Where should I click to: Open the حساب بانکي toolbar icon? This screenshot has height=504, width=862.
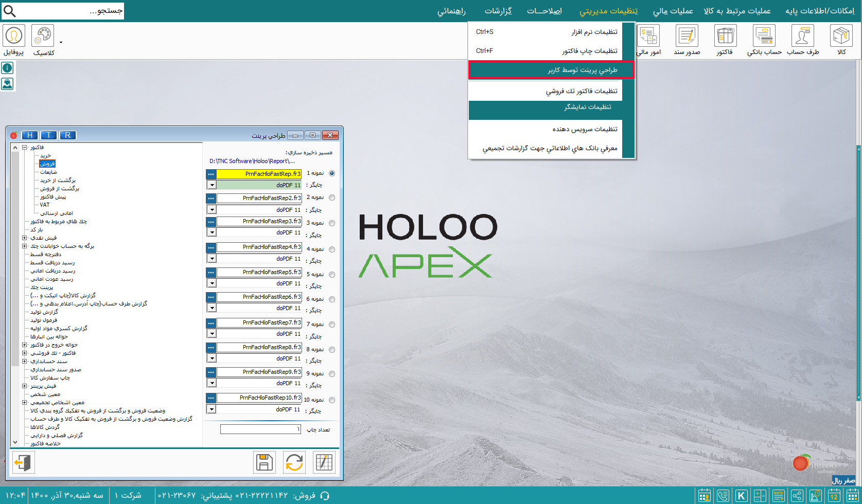(x=764, y=36)
